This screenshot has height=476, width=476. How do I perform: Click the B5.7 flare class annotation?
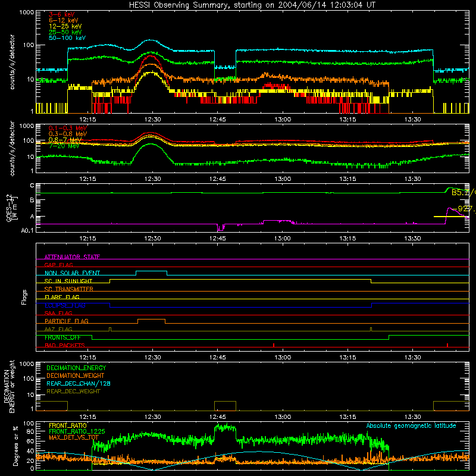(463, 192)
